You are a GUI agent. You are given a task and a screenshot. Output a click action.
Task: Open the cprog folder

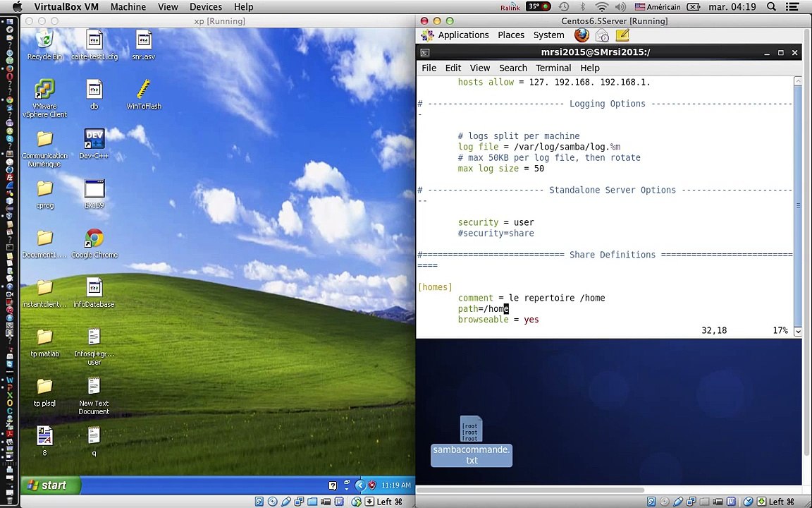tap(44, 195)
